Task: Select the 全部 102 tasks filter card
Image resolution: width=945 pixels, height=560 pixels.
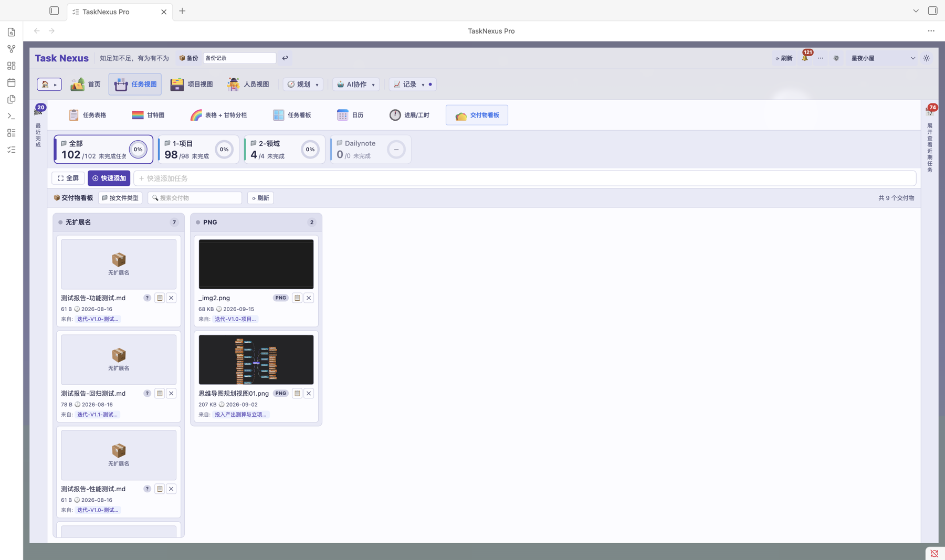Action: (x=103, y=149)
